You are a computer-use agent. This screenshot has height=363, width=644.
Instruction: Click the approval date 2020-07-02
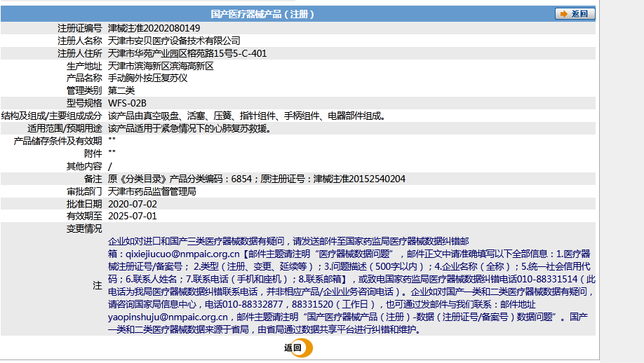(x=133, y=204)
